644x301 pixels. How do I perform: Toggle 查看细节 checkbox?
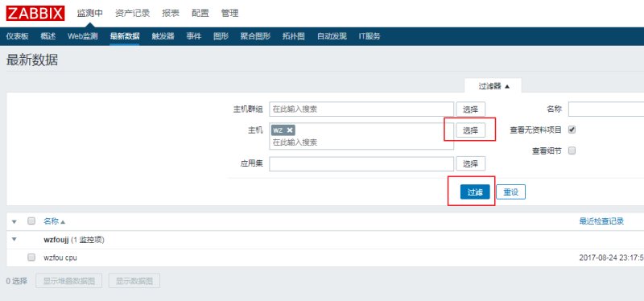(x=572, y=150)
